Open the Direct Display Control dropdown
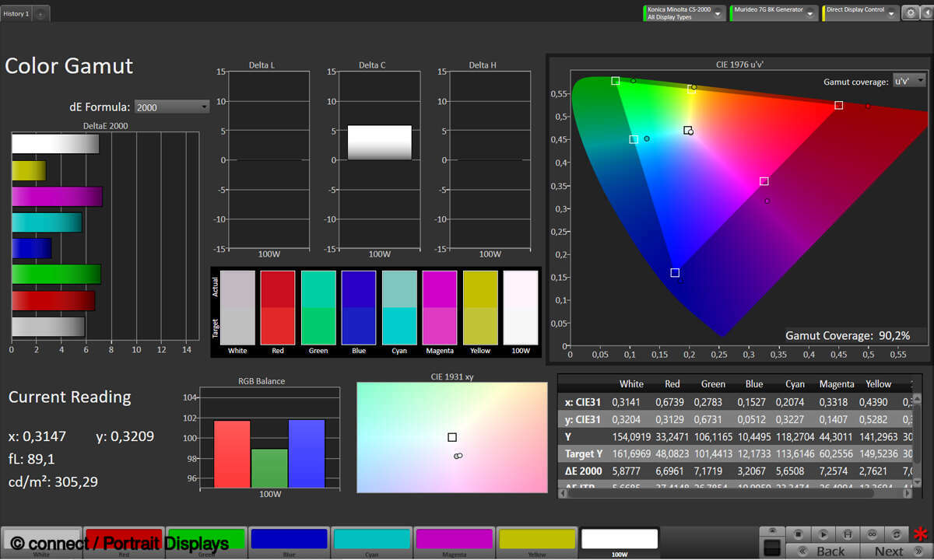Viewport: 934px width, 560px height. pos(861,13)
